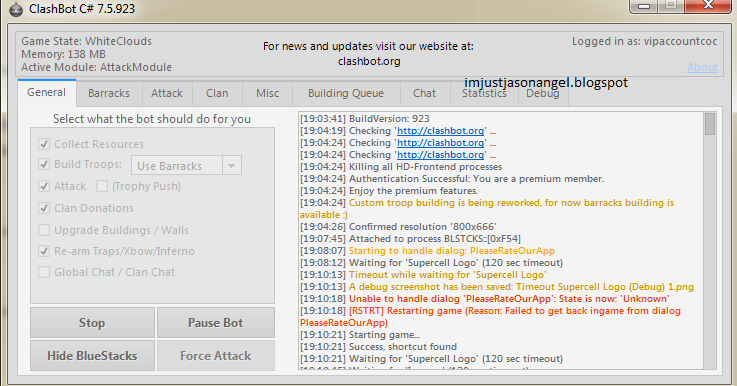
Task: Open the Misc tab
Action: (267, 93)
